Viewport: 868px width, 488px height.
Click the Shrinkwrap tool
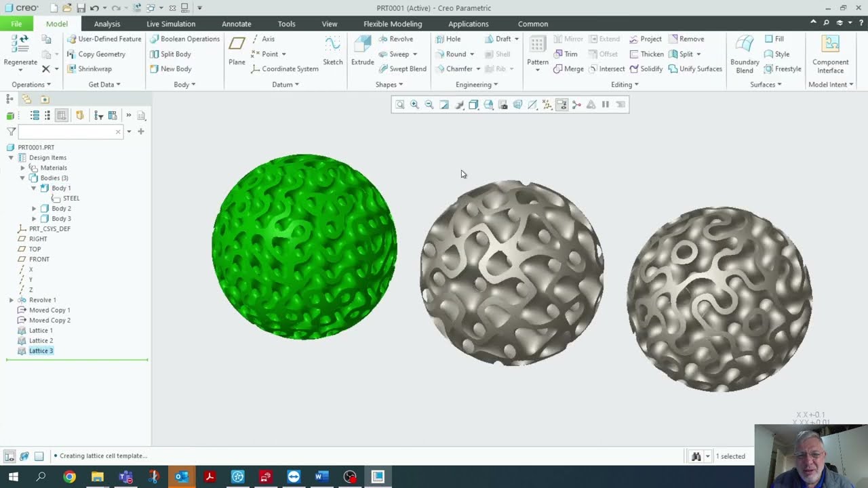tap(89, 68)
